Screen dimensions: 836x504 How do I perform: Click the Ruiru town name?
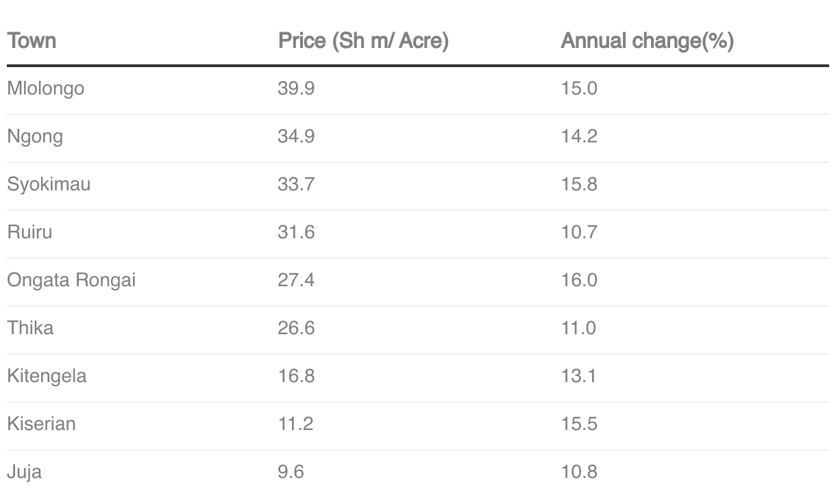pos(29,232)
